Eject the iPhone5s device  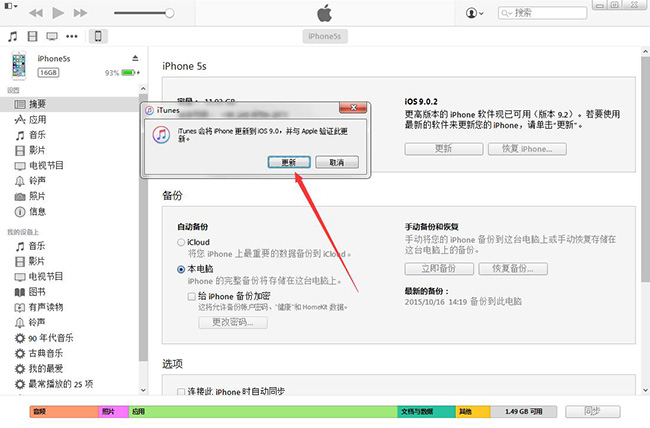(x=135, y=58)
